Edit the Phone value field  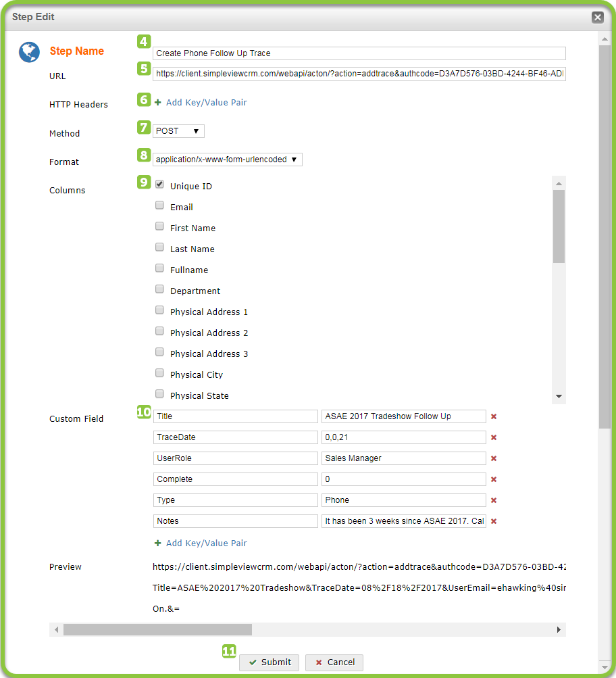point(403,500)
